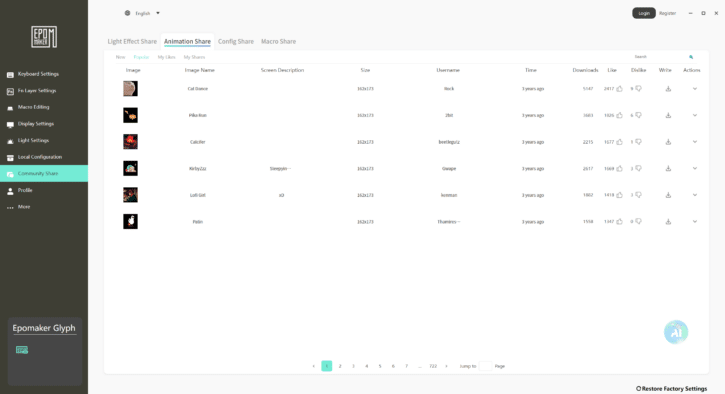Open the Cat Dance thumbnail
This screenshot has width=725, height=394.
(130, 89)
